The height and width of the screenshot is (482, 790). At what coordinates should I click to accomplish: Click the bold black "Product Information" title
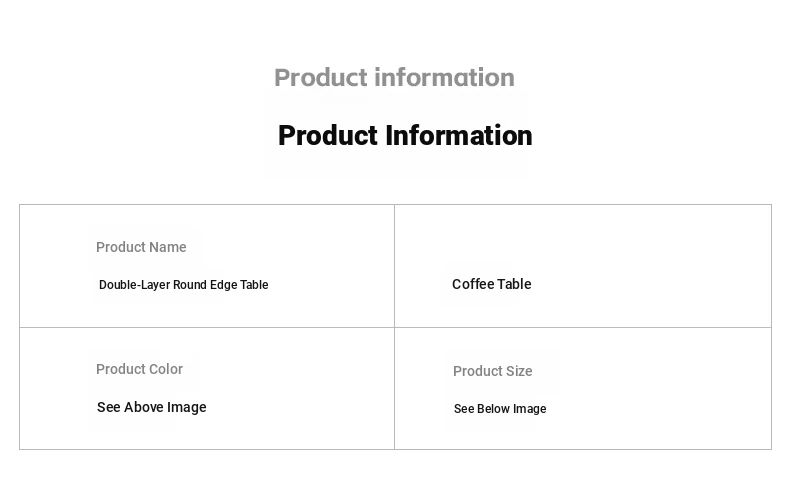point(405,135)
